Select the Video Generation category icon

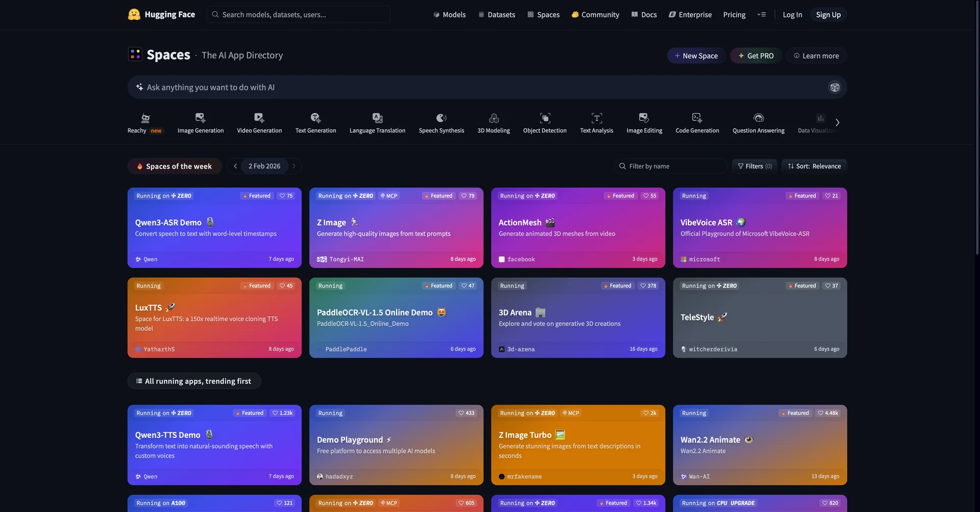(259, 118)
